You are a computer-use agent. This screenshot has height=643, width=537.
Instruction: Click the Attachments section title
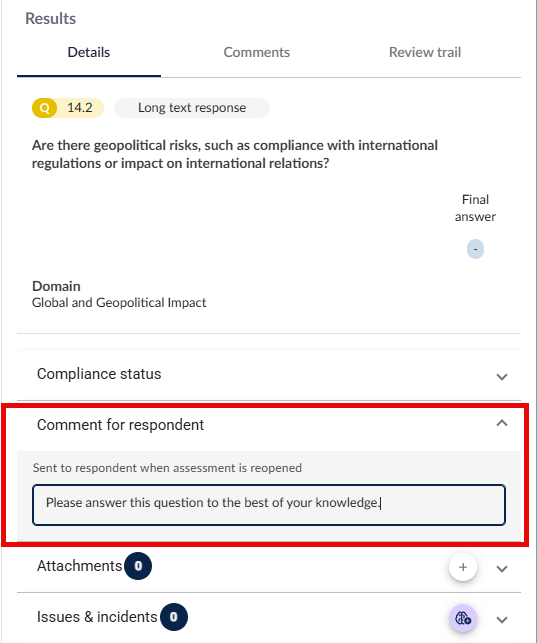(80, 566)
